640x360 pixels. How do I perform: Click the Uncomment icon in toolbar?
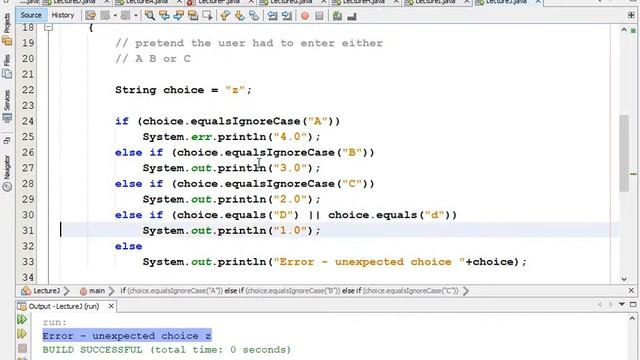tap(352, 16)
